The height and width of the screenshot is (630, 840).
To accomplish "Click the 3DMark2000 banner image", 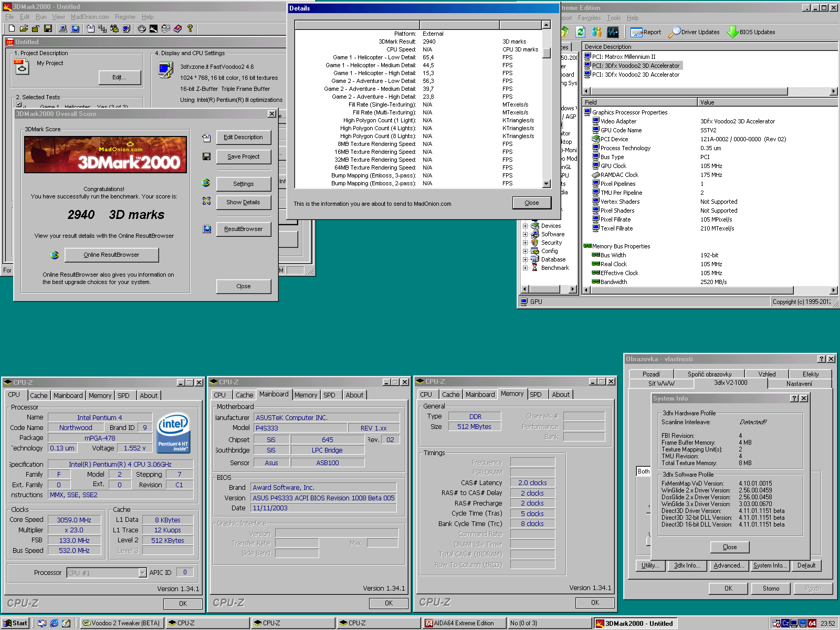I will [106, 155].
